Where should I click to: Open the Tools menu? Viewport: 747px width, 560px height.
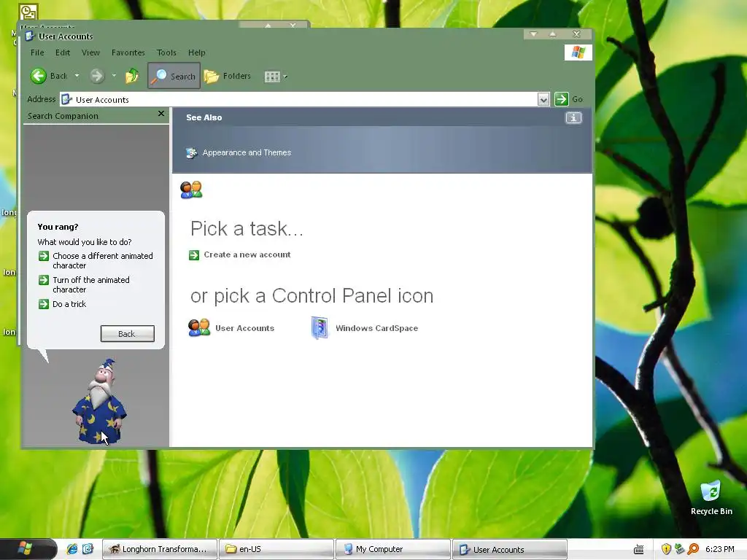[x=166, y=52]
